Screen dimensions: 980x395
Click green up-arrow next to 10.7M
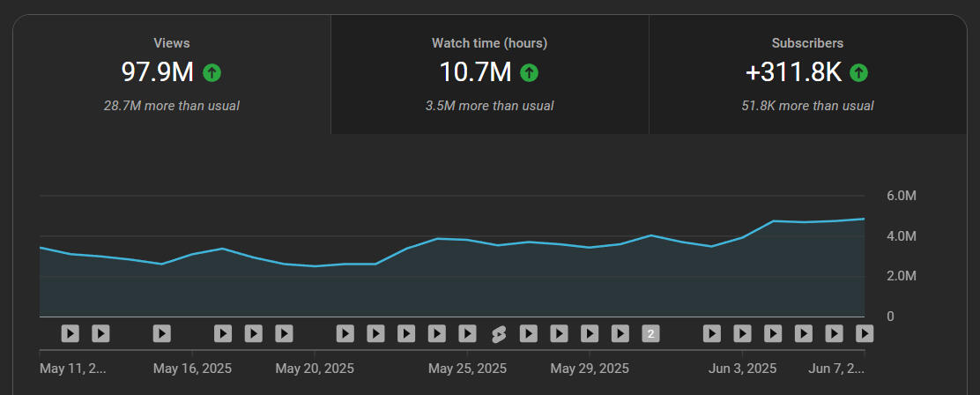[529, 72]
